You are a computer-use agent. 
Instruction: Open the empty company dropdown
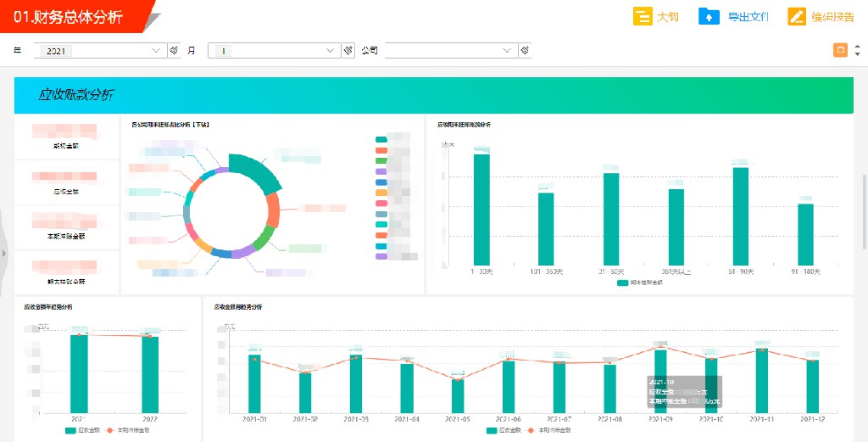451,50
